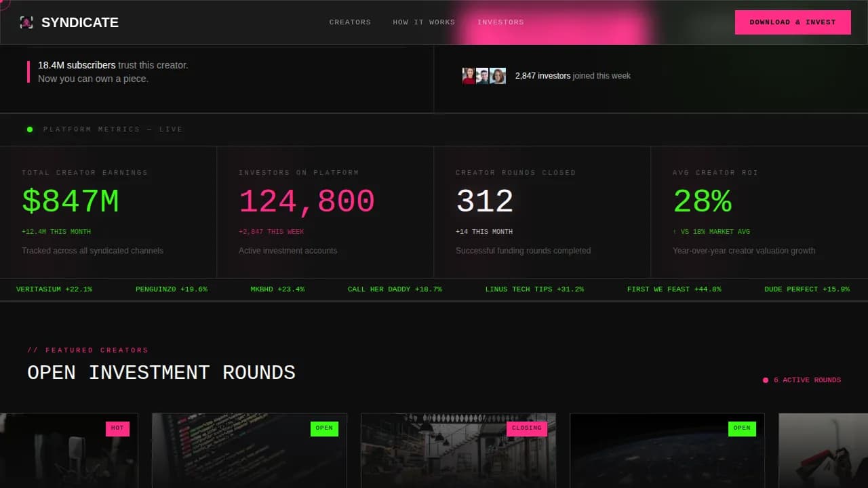The width and height of the screenshot is (868, 488).
Task: Click the PENGUINZ0 +19.6% ticker item
Action: point(172,289)
